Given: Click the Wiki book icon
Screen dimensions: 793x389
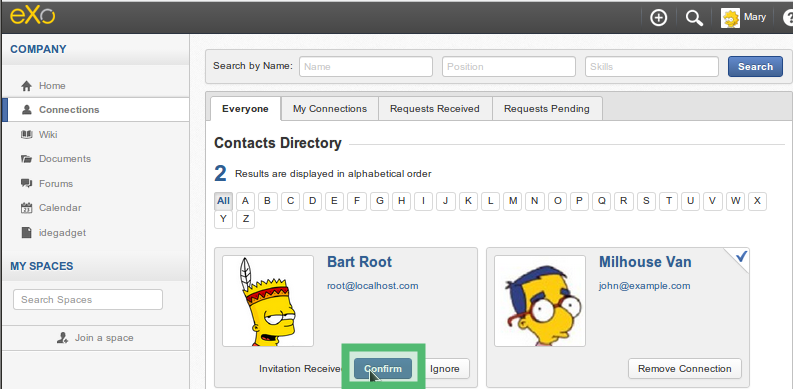Looking at the screenshot, I should 26,135.
